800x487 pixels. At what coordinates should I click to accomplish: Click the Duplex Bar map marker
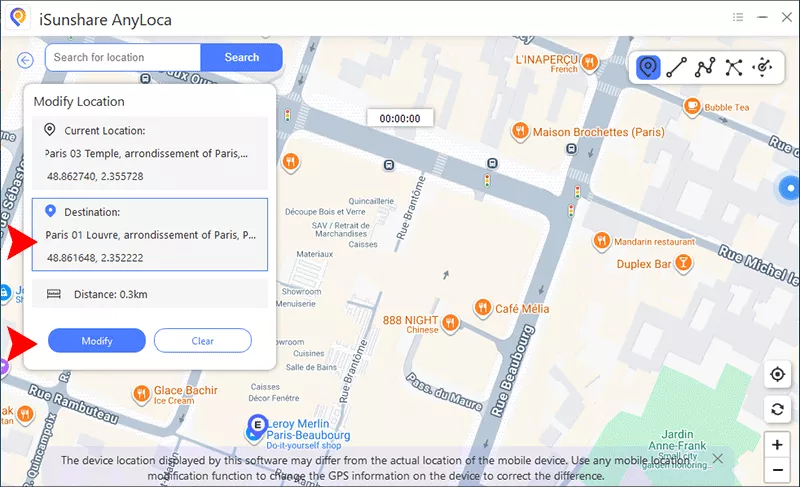tap(683, 264)
